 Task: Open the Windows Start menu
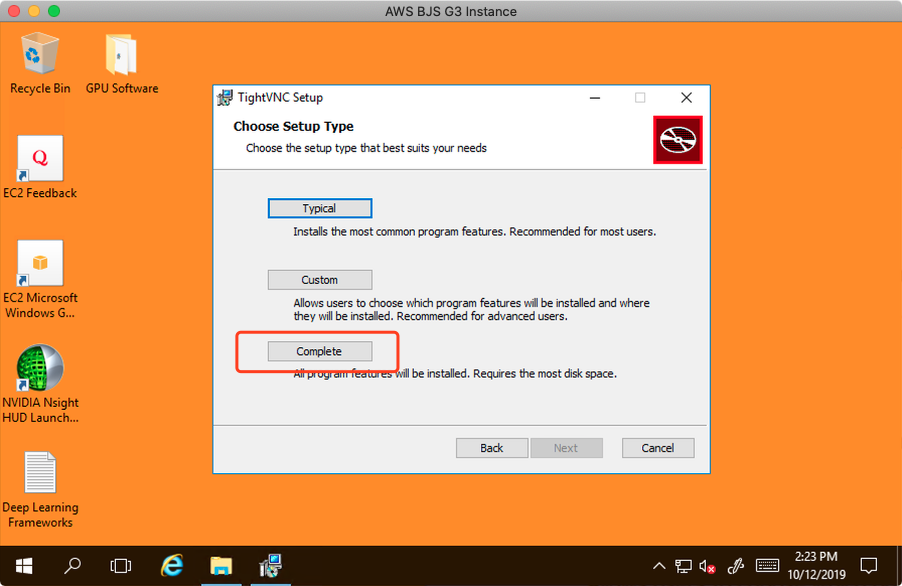pos(23,565)
